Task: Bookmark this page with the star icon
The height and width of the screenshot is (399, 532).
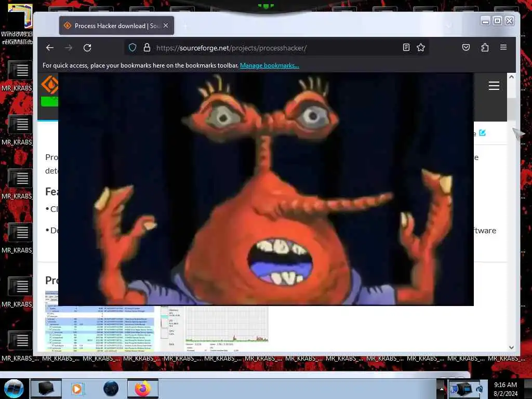Action: [421, 47]
